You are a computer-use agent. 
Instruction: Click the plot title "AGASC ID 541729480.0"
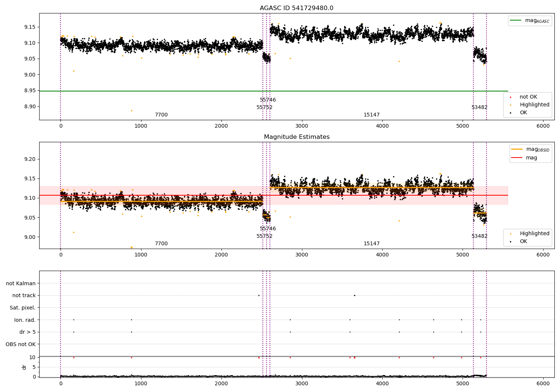pyautogui.click(x=296, y=8)
